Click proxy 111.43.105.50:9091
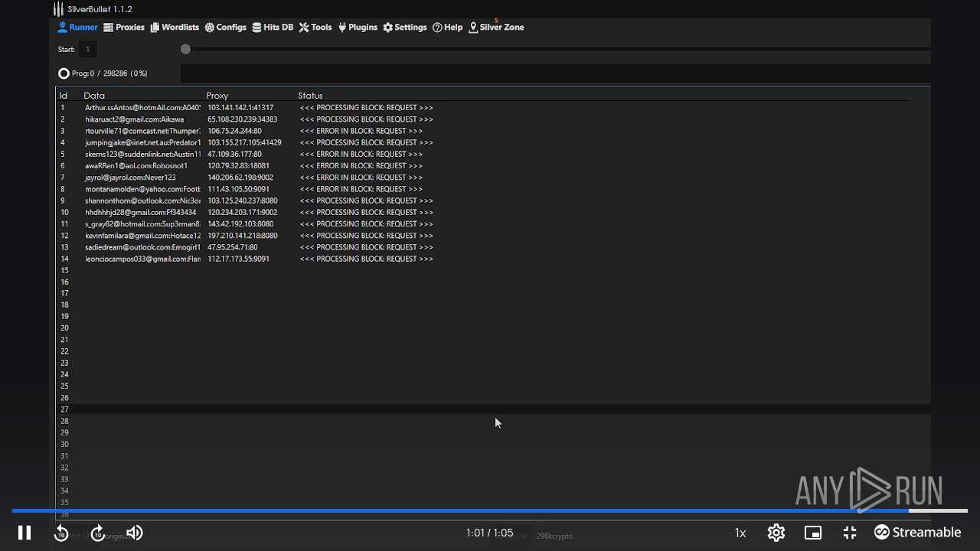 point(238,189)
